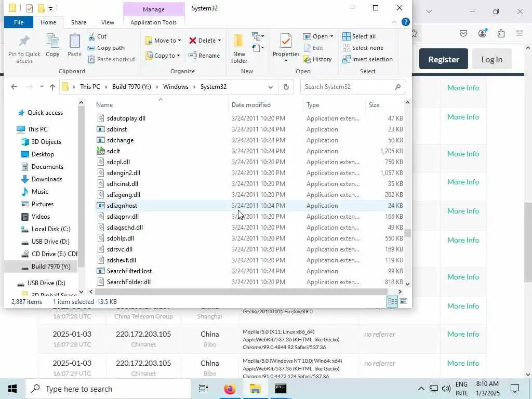This screenshot has height=399, width=532.
Task: Open Task View on taskbar
Action: click(x=204, y=389)
